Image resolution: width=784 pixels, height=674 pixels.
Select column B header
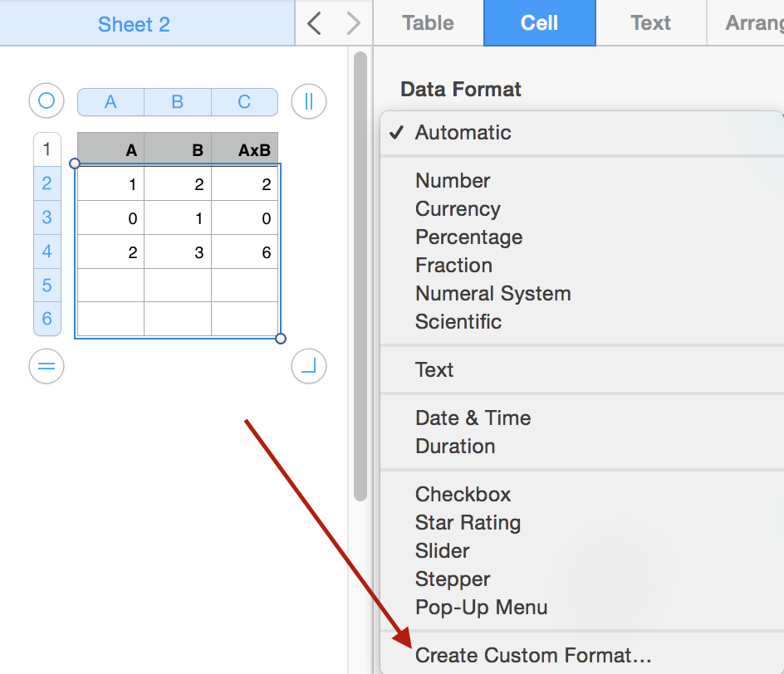[177, 102]
